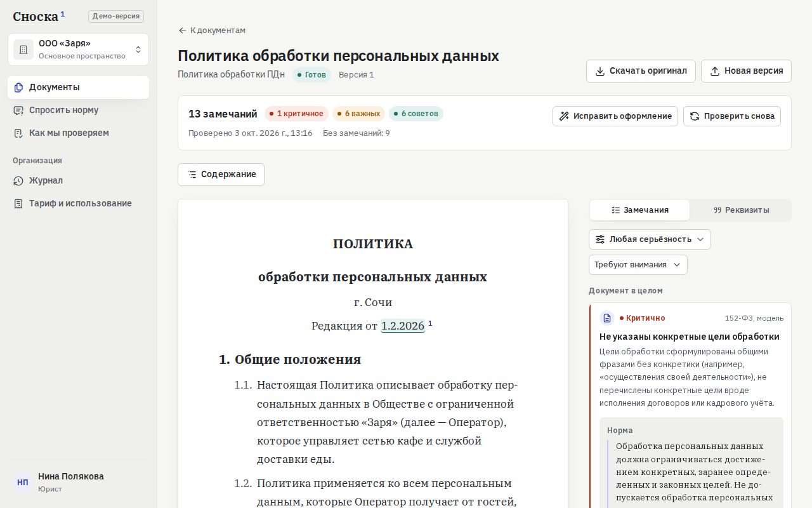Click the magic wand icon on Исправить оформление
Screen dimensions: 812x508
pos(564,116)
